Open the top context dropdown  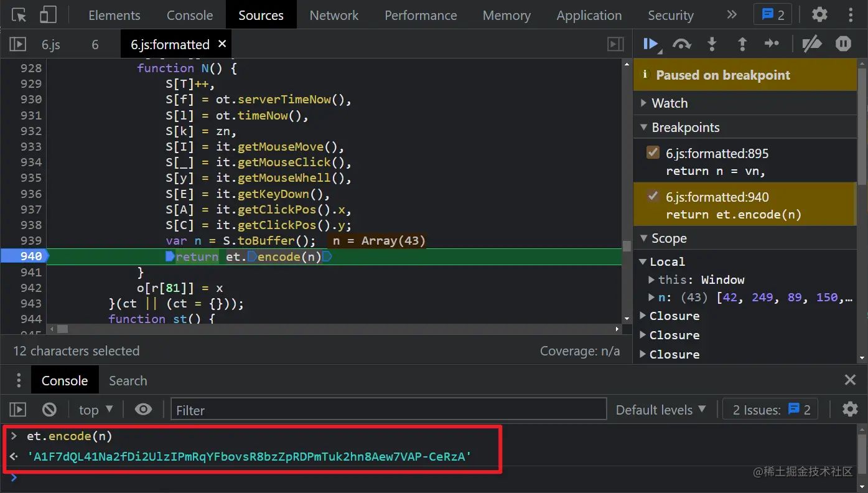coord(96,410)
